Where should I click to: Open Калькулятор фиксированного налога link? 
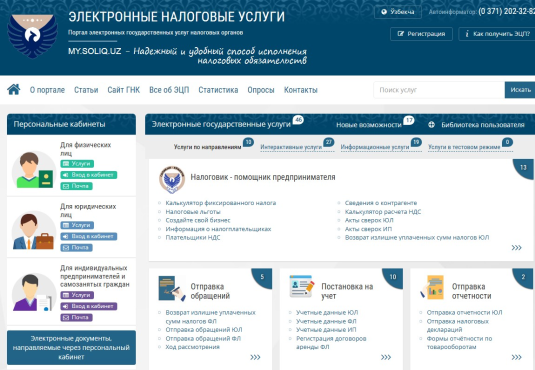point(220,203)
